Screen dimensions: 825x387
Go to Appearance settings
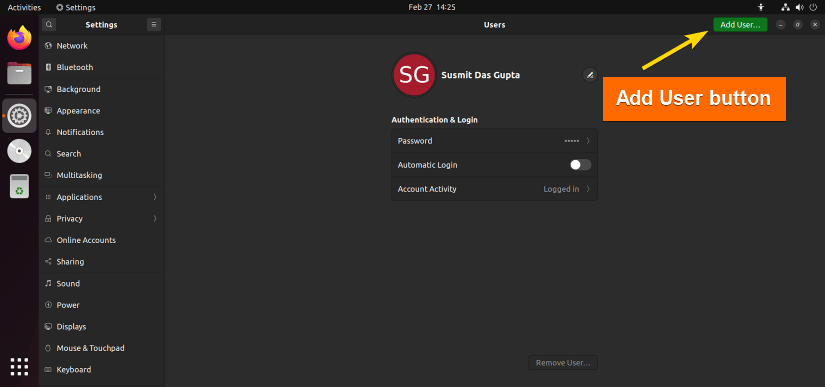[102, 111]
